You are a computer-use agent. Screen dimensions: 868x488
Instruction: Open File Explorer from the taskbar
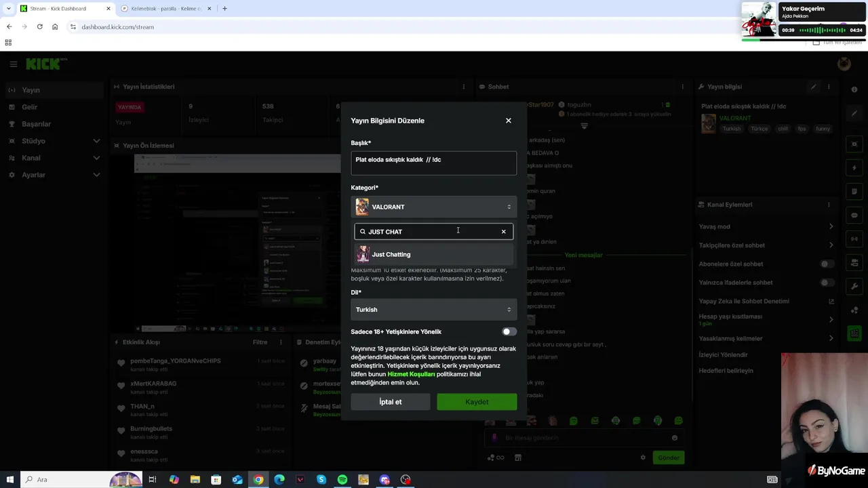click(x=195, y=480)
